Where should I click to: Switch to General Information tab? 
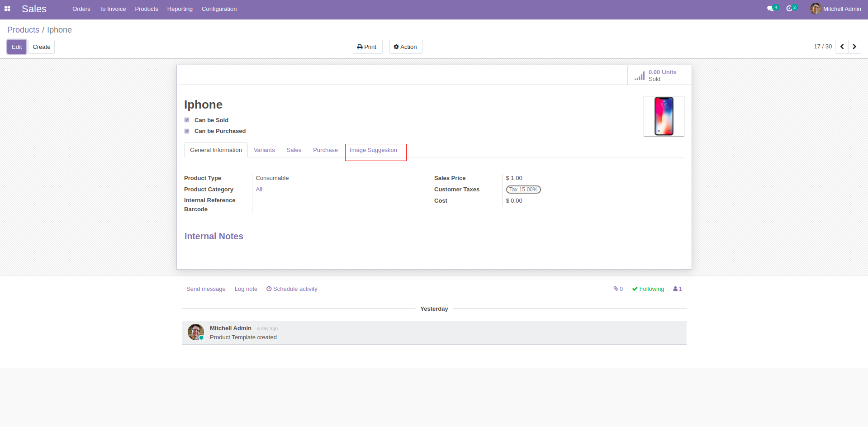(216, 150)
